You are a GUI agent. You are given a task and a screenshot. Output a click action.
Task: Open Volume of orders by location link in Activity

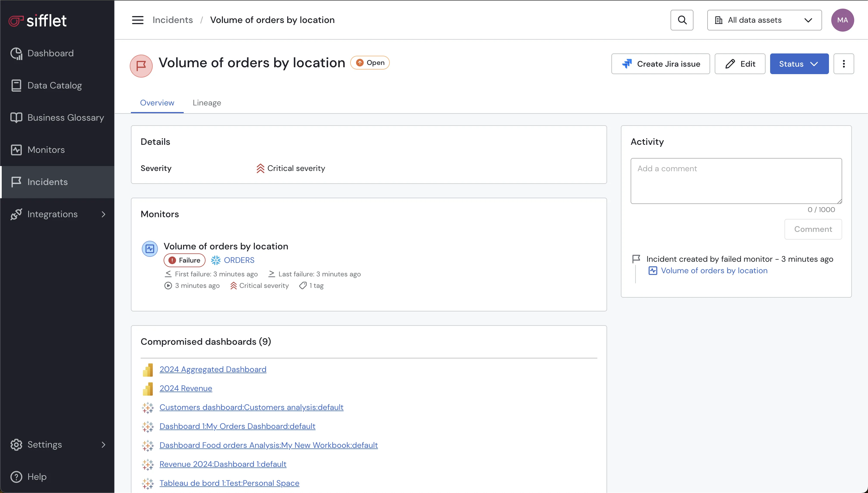[714, 271]
